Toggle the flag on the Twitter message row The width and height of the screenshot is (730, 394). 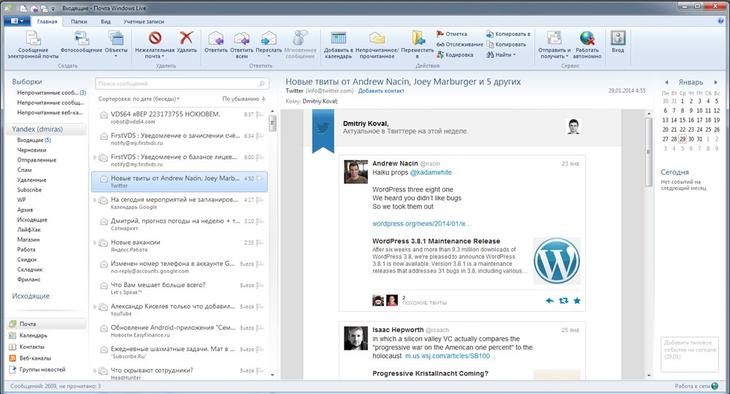click(x=260, y=178)
